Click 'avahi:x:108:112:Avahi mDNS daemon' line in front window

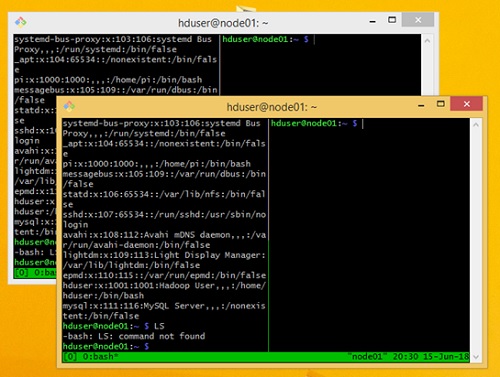[x=164, y=235]
